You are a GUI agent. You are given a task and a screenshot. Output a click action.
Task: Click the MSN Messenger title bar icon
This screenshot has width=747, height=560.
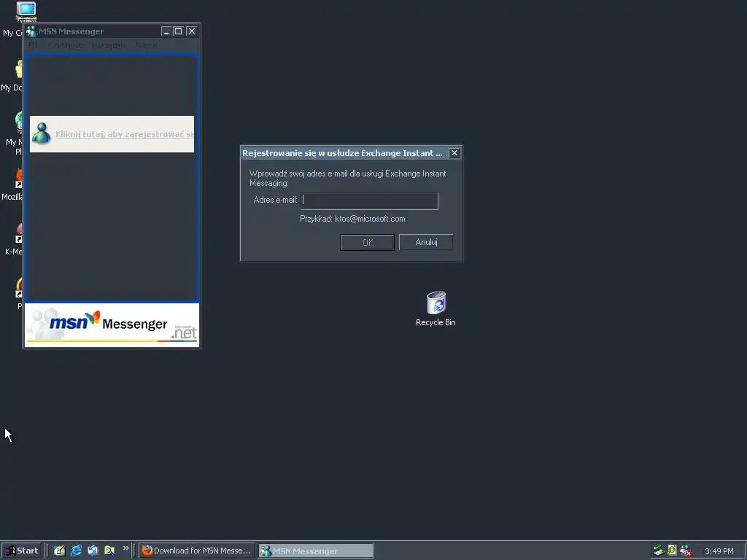[31, 31]
